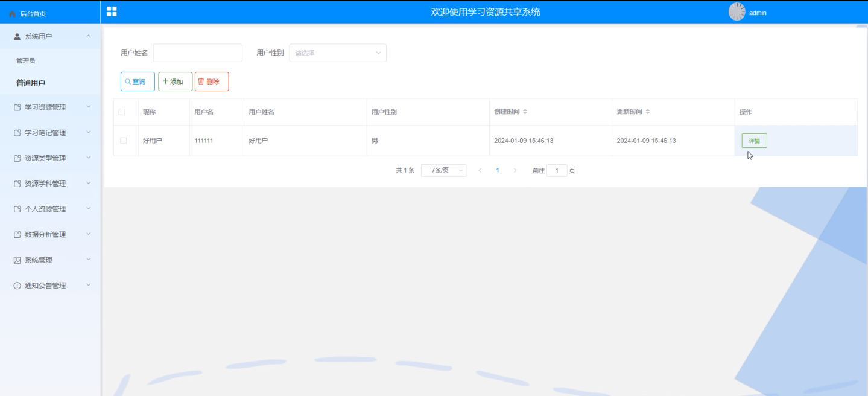
Task: Click the icon beside 资源类型管理
Action: pos(17,158)
